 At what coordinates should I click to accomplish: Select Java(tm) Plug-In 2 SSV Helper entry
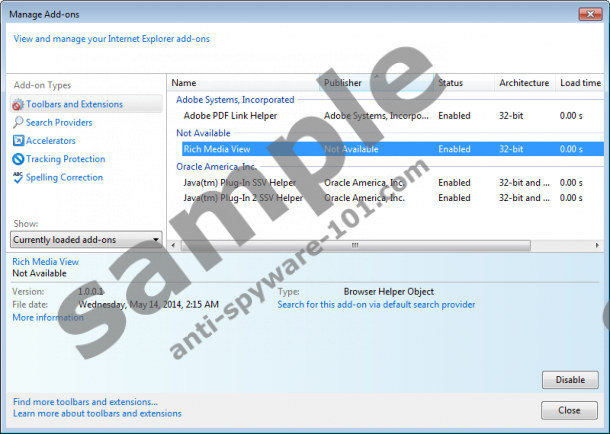coord(243,198)
